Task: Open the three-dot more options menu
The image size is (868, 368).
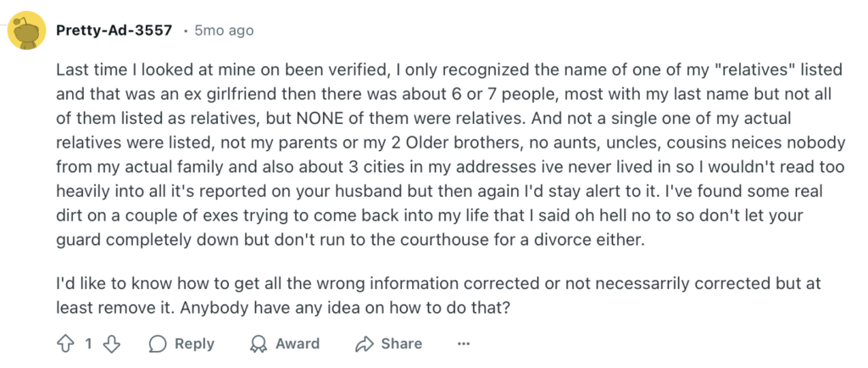Action: click(x=464, y=344)
